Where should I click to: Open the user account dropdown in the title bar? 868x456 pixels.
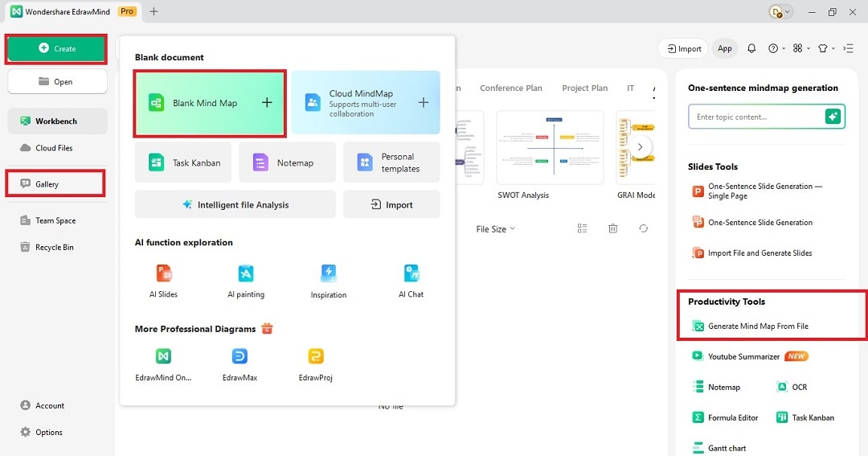point(782,11)
